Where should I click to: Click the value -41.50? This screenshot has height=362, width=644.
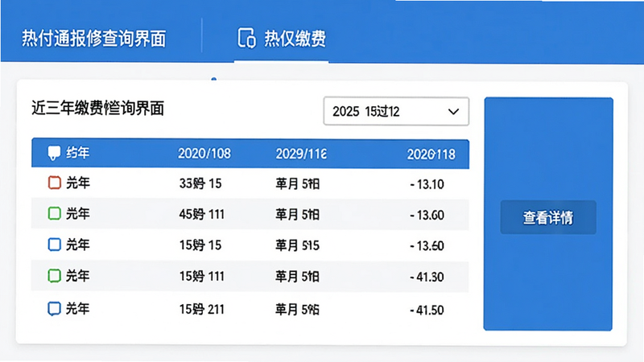tap(427, 311)
